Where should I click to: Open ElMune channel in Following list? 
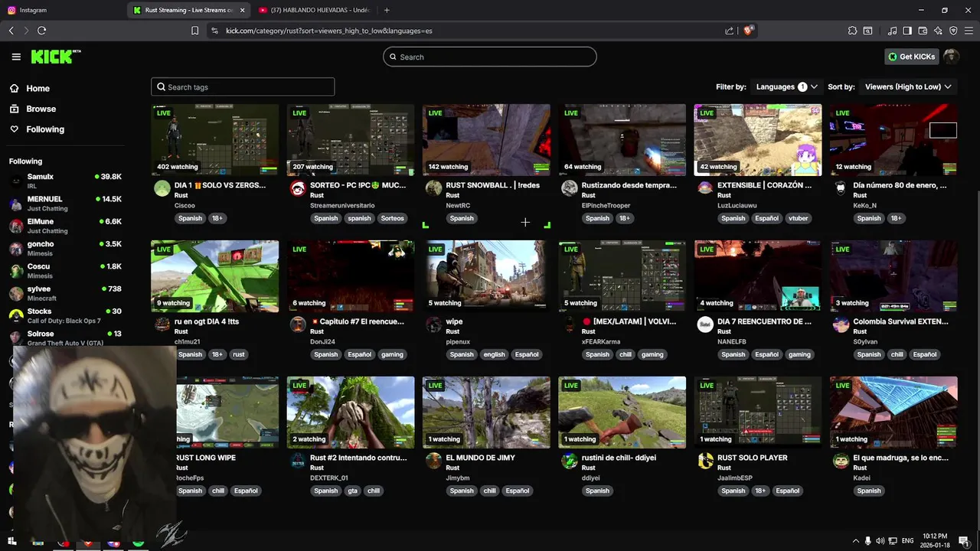click(x=65, y=226)
